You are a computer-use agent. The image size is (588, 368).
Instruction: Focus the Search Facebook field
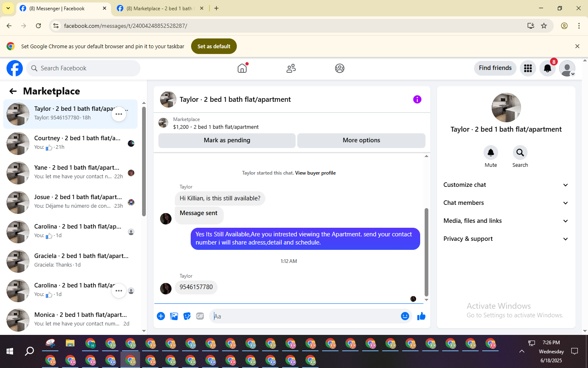point(83,68)
